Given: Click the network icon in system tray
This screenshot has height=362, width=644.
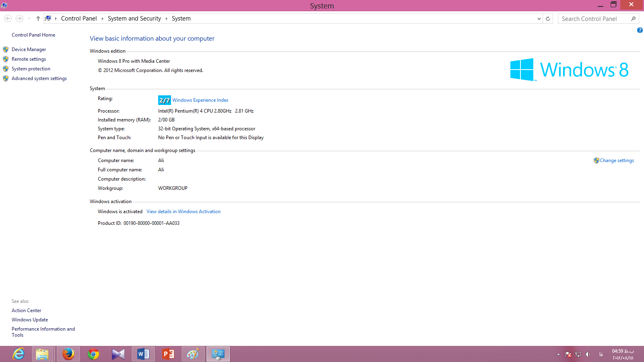Looking at the screenshot, I should (578, 354).
